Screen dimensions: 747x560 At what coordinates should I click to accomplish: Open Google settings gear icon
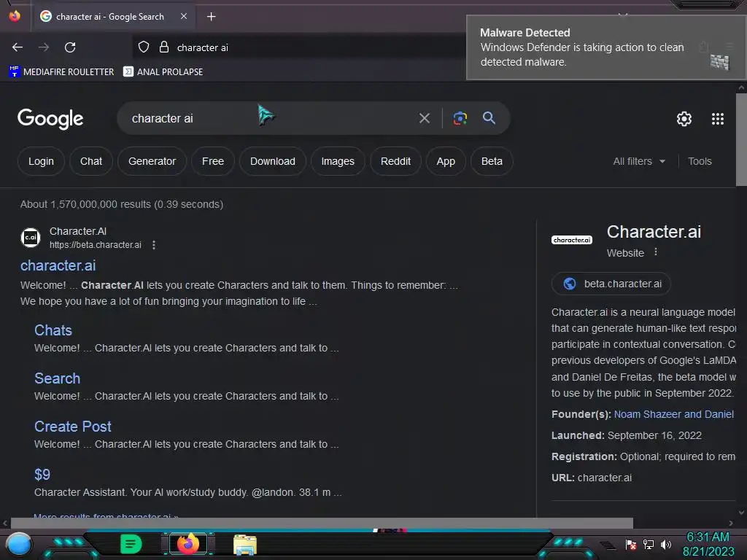click(684, 119)
